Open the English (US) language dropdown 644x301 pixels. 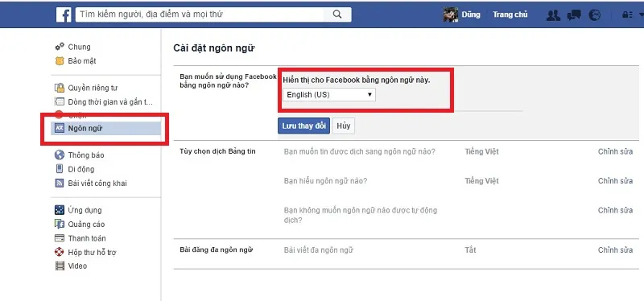click(x=329, y=95)
